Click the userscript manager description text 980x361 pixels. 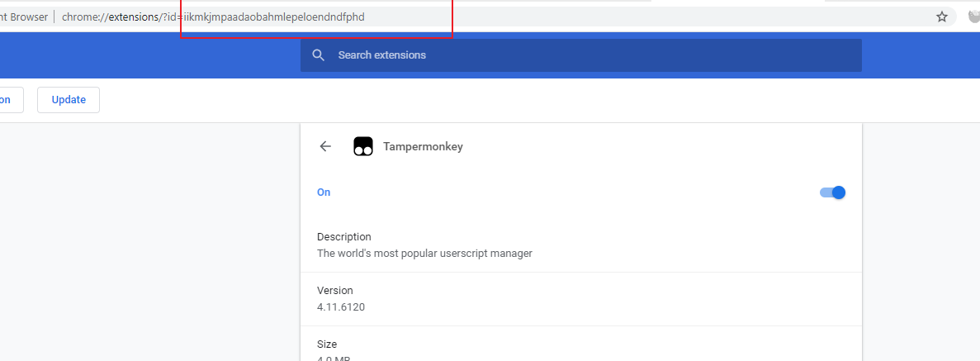click(424, 254)
